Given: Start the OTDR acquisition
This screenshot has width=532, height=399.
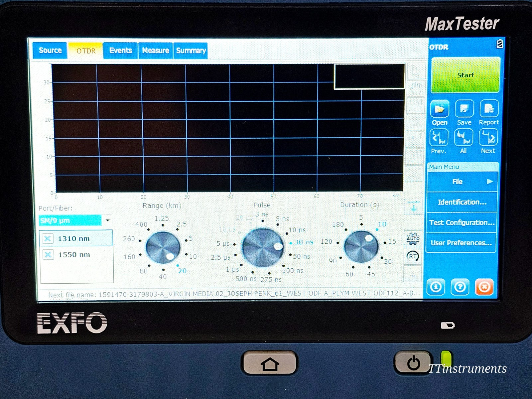Looking at the screenshot, I should click(x=465, y=75).
